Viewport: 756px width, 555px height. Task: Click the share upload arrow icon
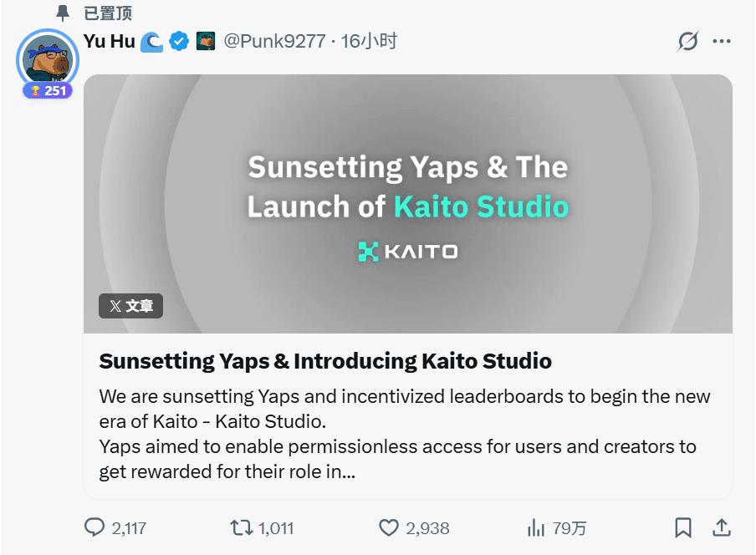click(721, 527)
